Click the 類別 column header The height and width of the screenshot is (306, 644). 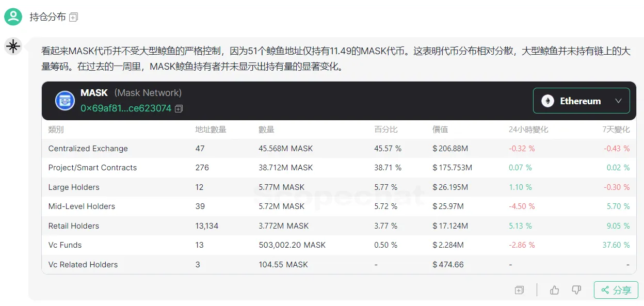(56, 130)
